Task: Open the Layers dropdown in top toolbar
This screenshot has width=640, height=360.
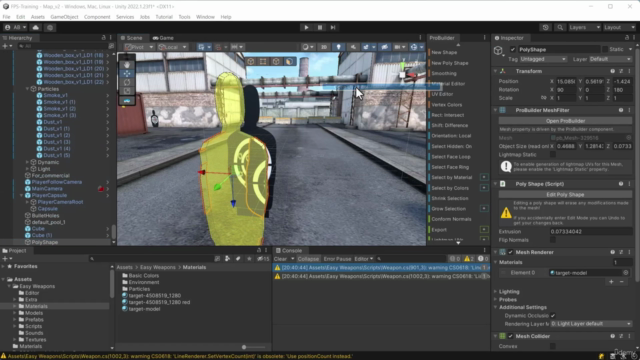Action: coord(584,27)
